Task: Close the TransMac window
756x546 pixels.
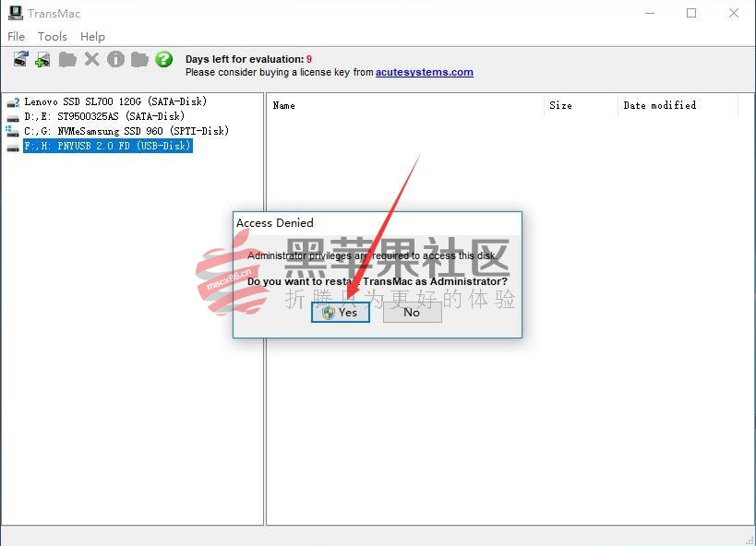Action: click(733, 13)
